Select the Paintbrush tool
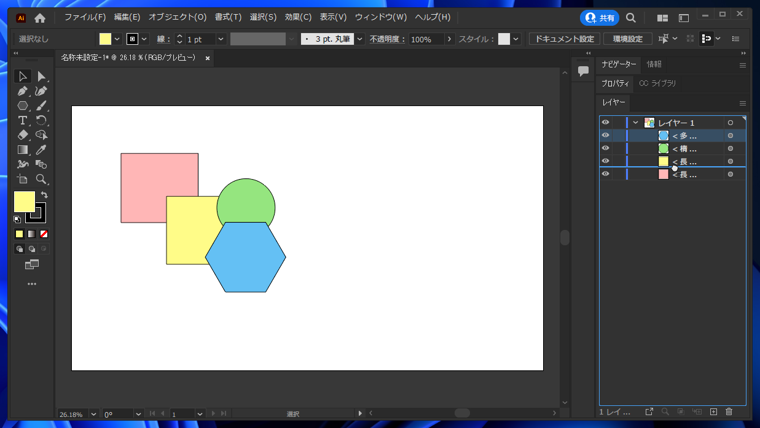 41,106
